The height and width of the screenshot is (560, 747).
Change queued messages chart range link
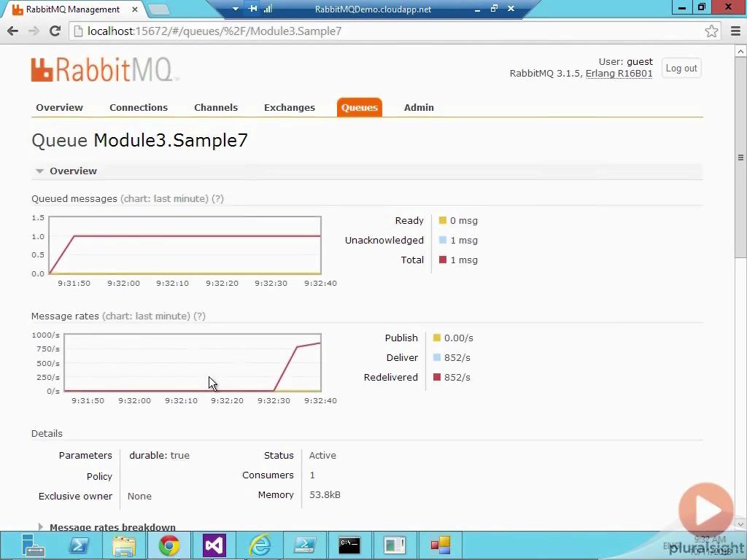click(164, 198)
